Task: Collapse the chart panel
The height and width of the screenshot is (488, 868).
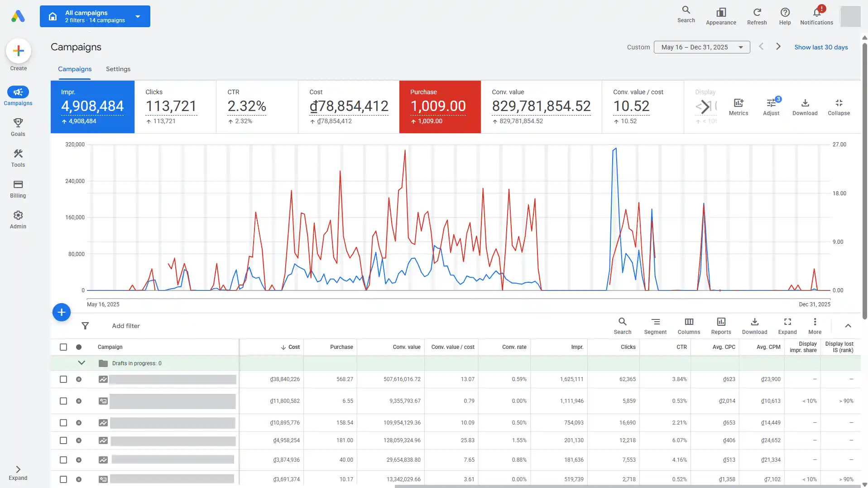Action: click(839, 107)
